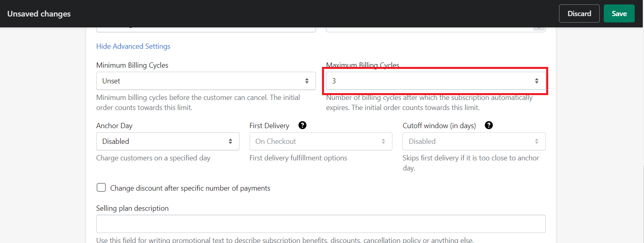Click the First Delivery help icon

point(303,125)
